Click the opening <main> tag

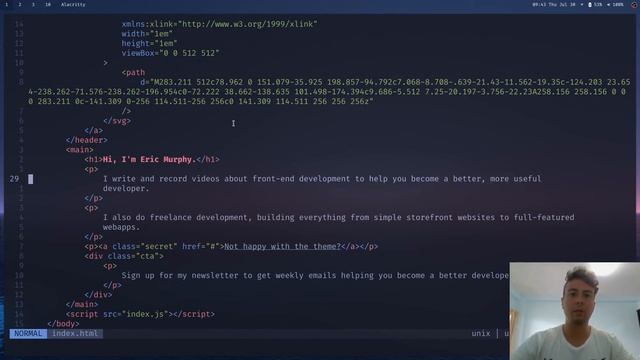click(x=79, y=150)
